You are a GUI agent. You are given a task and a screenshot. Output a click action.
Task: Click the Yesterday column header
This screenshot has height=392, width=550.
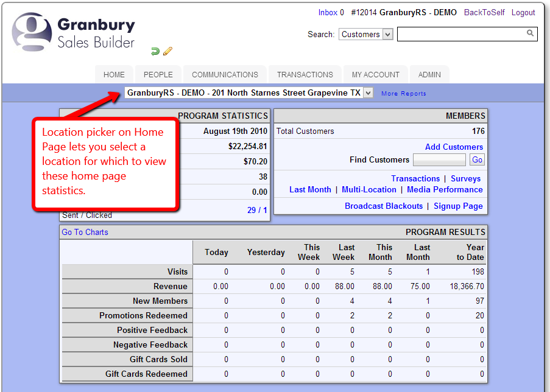click(x=266, y=253)
